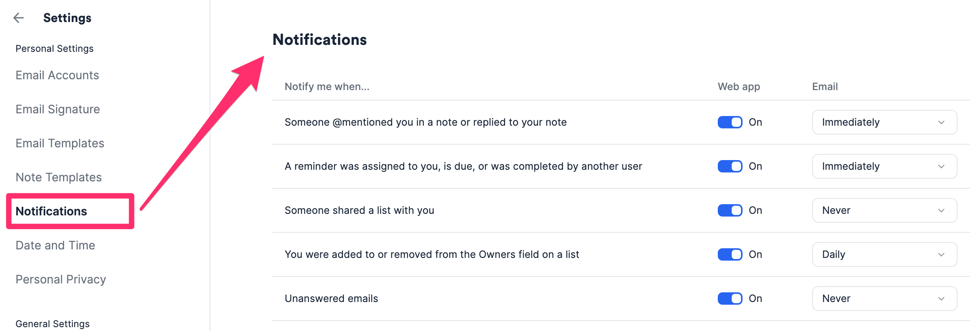Toggle Owners field change web notifications

click(x=730, y=254)
